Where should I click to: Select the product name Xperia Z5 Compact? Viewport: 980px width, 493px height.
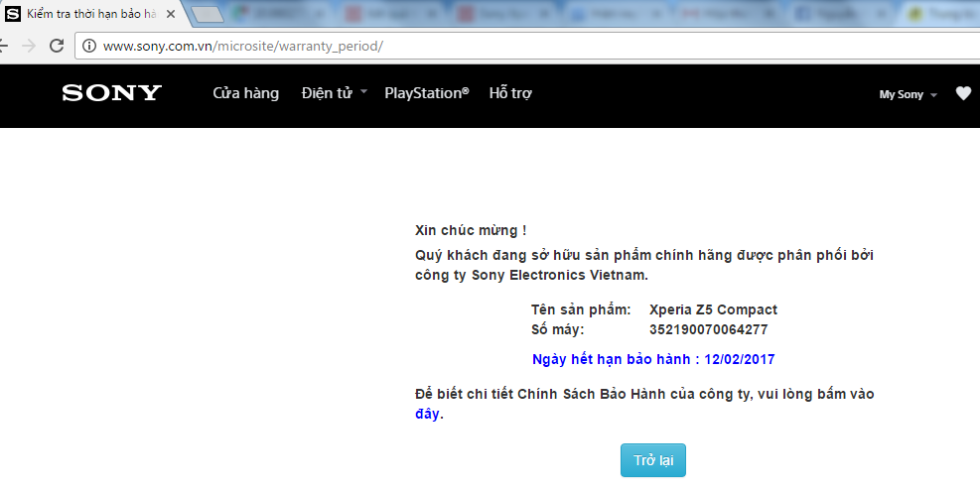[x=713, y=309]
